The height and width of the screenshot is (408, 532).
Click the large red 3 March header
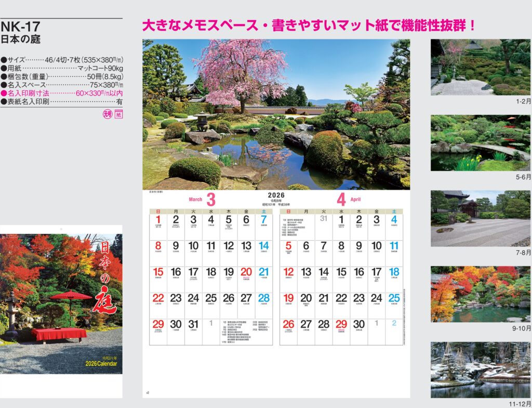pos(210,199)
